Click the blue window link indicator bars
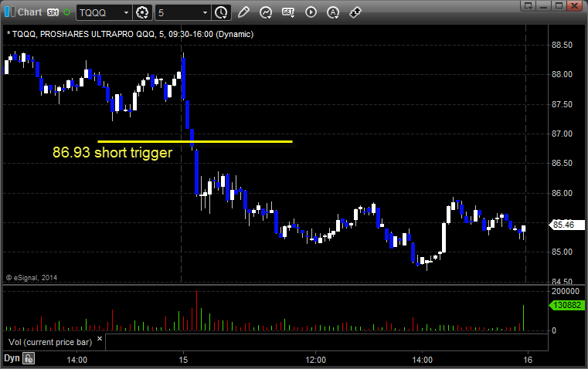 pyautogui.click(x=10, y=12)
